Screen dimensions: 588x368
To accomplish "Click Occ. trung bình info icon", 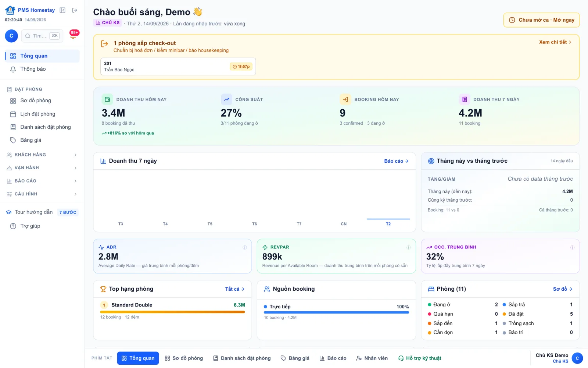I will (572, 247).
